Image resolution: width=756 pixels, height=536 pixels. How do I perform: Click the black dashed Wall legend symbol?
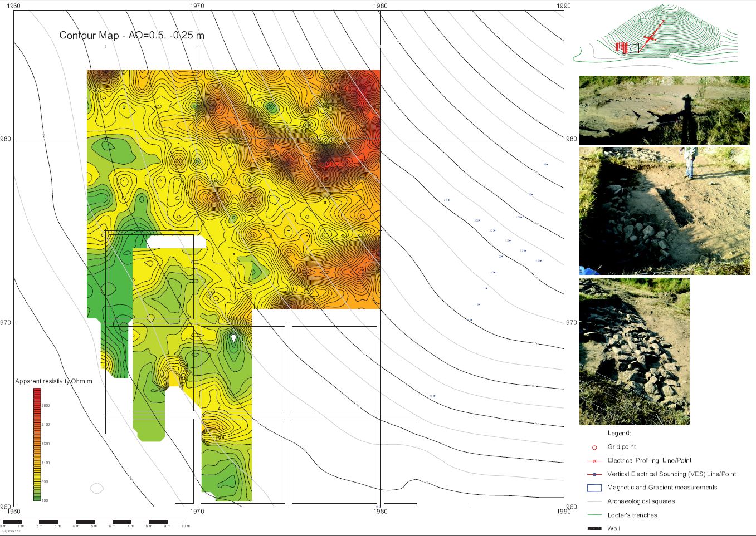coord(594,528)
